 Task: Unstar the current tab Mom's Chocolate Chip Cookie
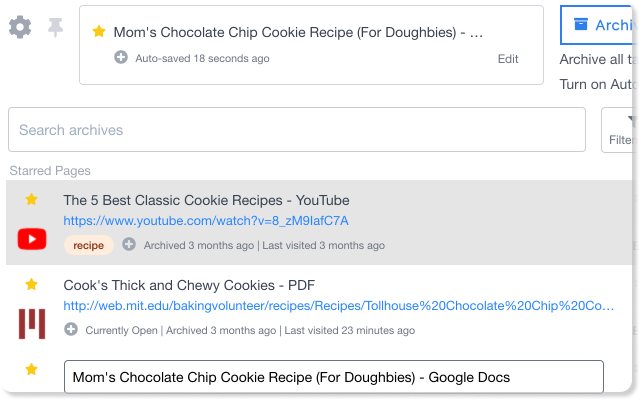tap(99, 31)
